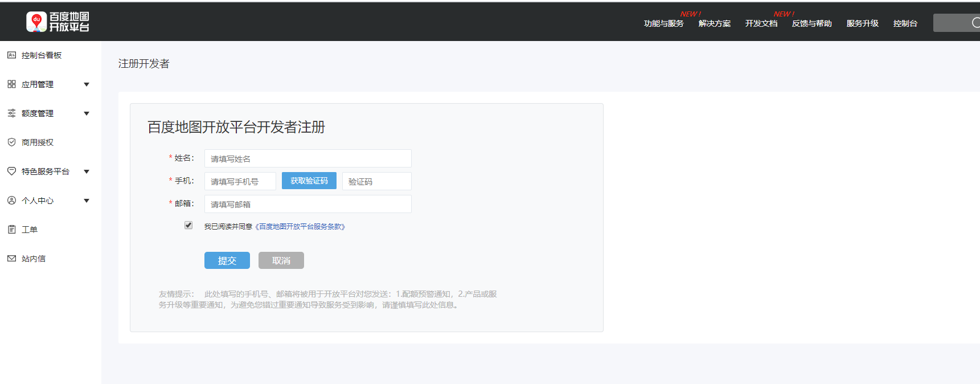Click the 百度地图开放平台开发者注册 form title

[236, 127]
